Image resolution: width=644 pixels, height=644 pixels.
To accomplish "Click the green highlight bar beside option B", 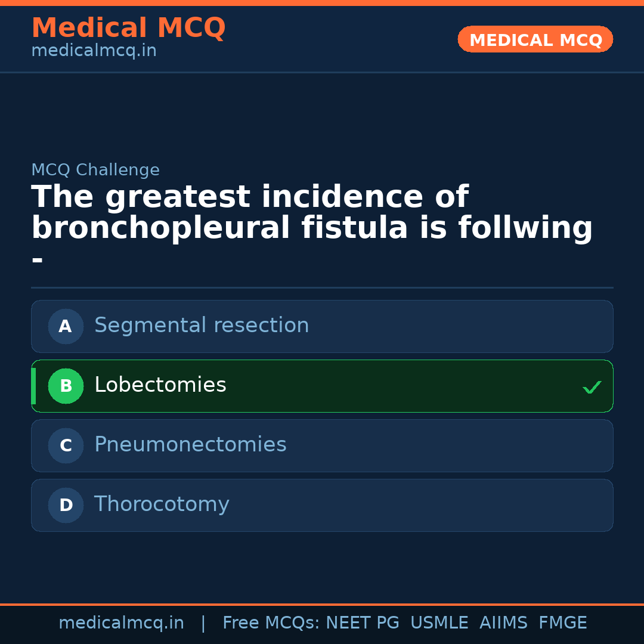I will click(33, 386).
